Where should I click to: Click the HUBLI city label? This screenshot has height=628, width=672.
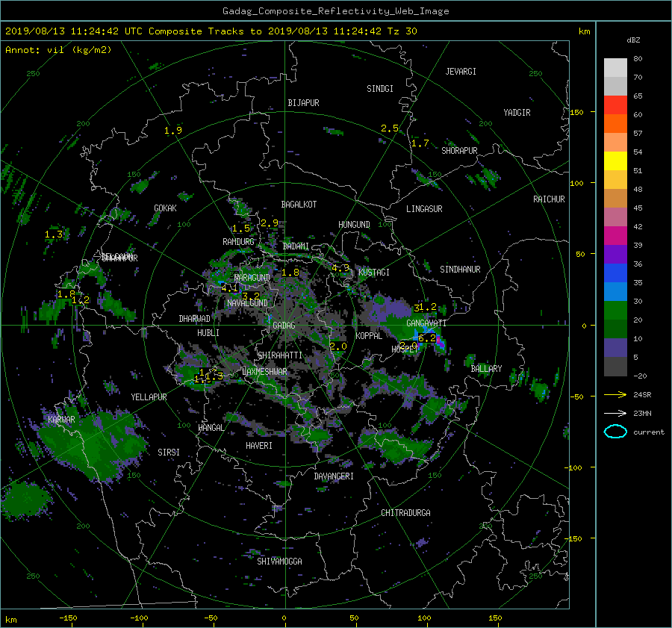[x=208, y=333]
